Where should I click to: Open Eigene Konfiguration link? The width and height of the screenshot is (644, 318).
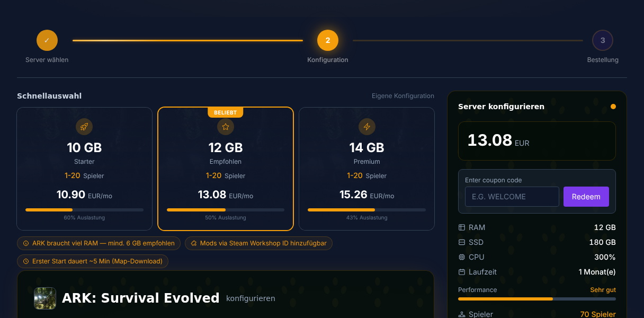point(403,96)
